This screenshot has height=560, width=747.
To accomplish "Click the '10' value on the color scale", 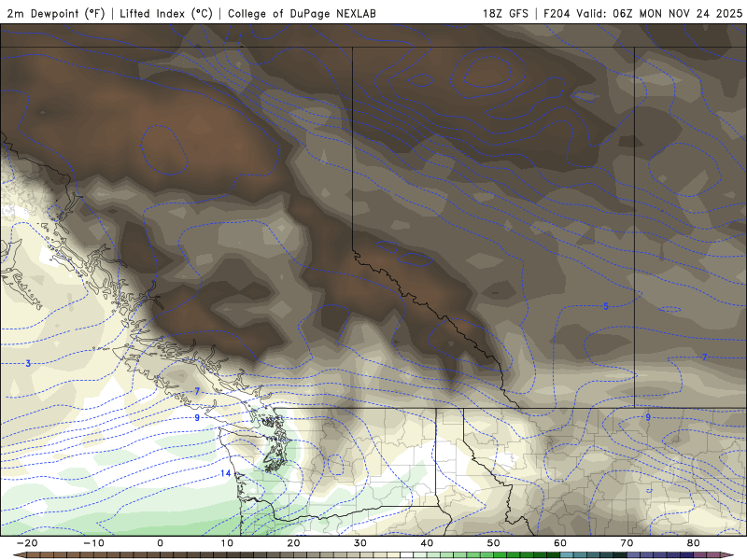I will [227, 543].
